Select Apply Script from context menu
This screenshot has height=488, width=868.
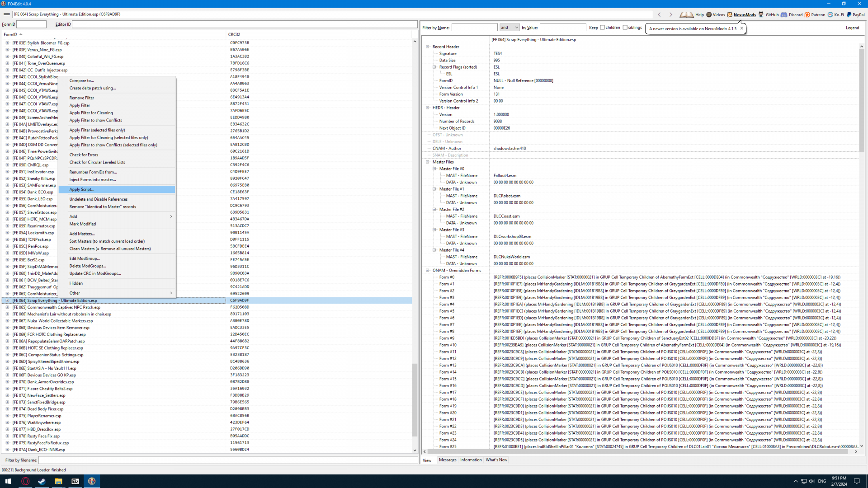(x=82, y=189)
